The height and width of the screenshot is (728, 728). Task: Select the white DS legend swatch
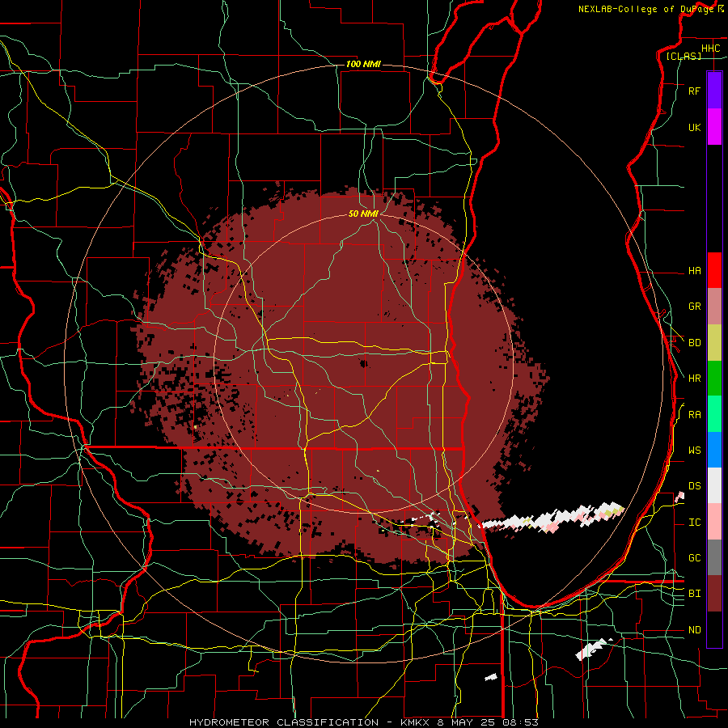pos(714,485)
